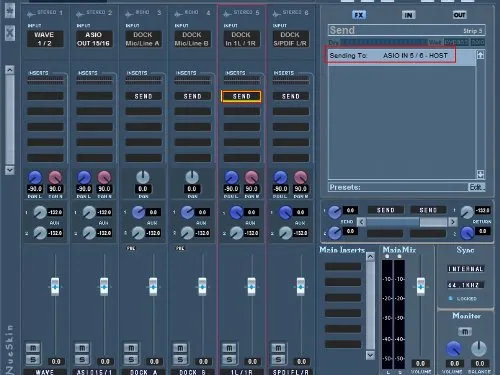Screen dimensions: 500x375
Task: Click the main Aux 1 send knob
Action: tap(335, 212)
